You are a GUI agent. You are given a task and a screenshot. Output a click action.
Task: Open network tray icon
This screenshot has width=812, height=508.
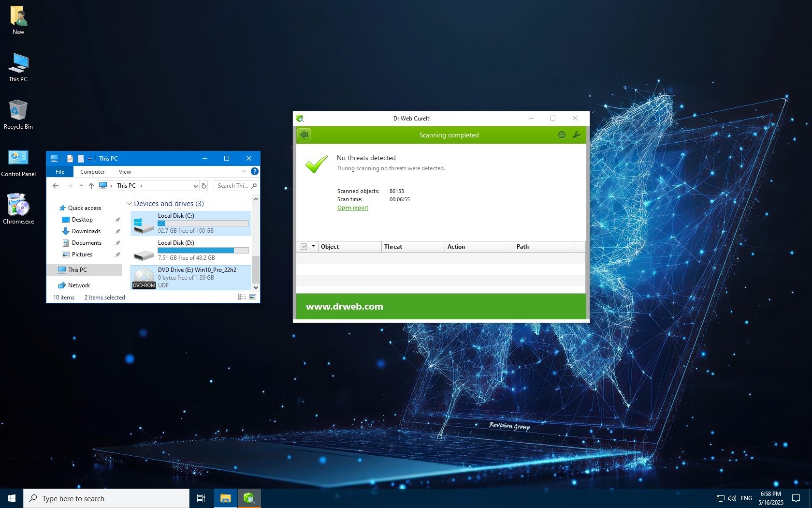point(720,498)
